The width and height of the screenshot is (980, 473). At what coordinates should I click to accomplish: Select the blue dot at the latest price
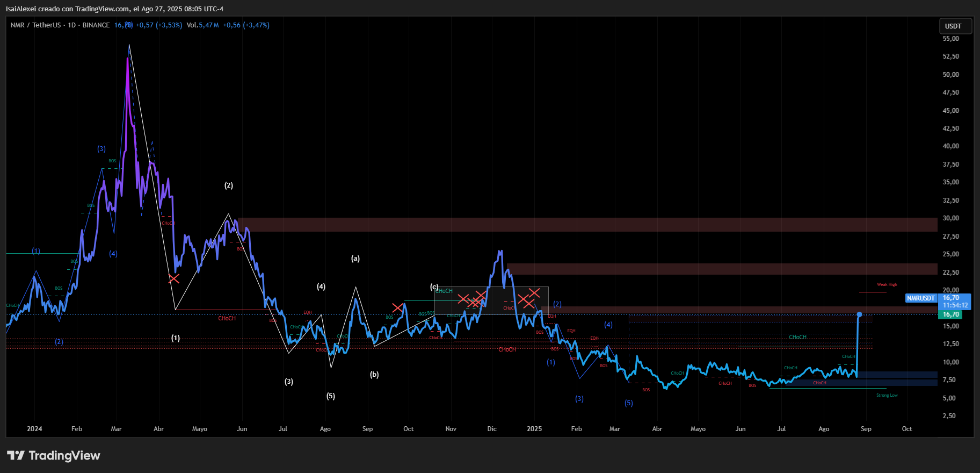tap(859, 314)
